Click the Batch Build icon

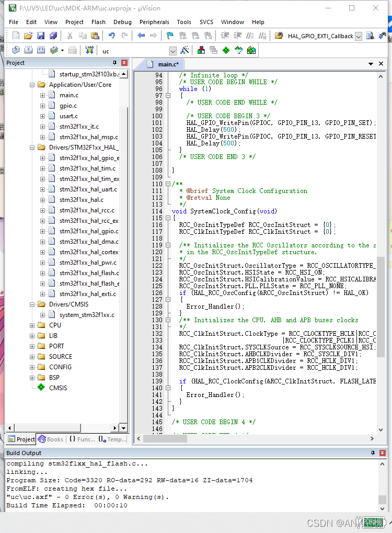54,50
